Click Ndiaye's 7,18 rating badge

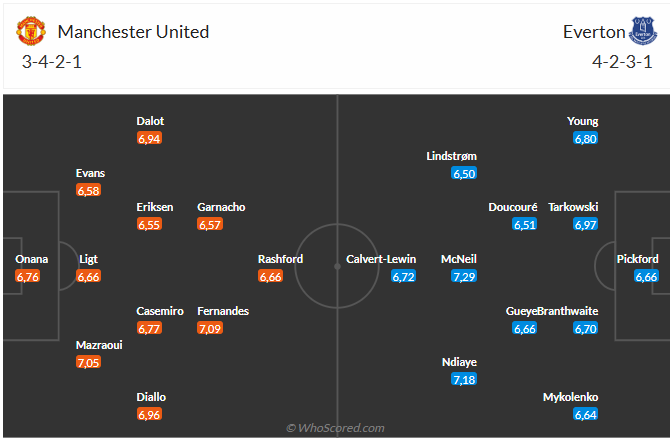pyautogui.click(x=464, y=379)
